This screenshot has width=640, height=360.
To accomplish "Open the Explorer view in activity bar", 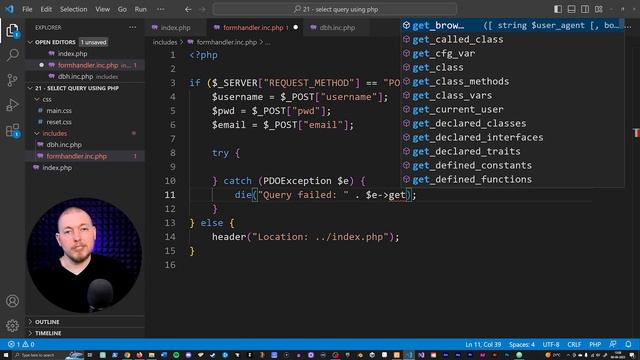I will tap(12, 30).
